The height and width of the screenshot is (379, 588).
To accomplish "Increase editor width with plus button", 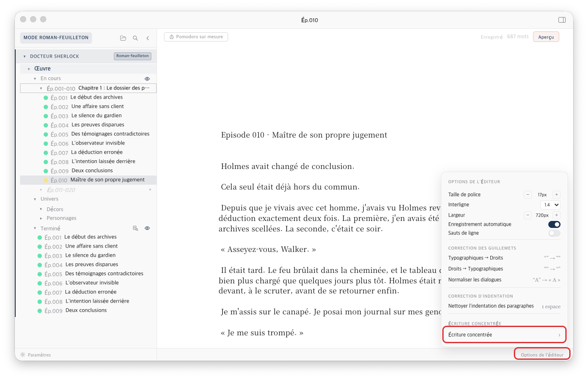I will click(557, 215).
